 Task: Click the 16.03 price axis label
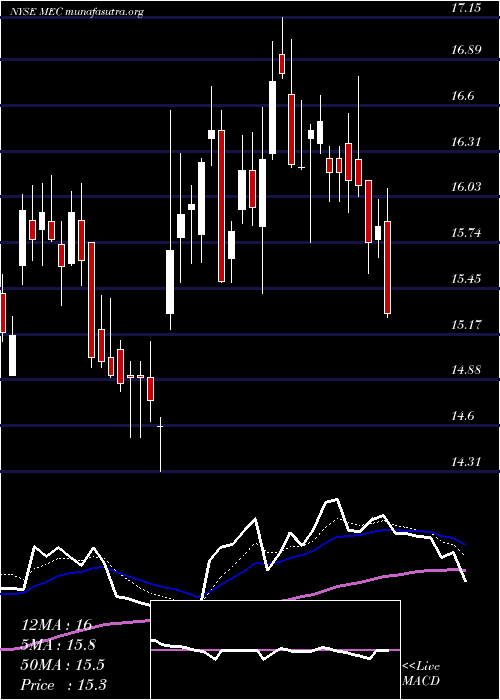[x=468, y=187]
